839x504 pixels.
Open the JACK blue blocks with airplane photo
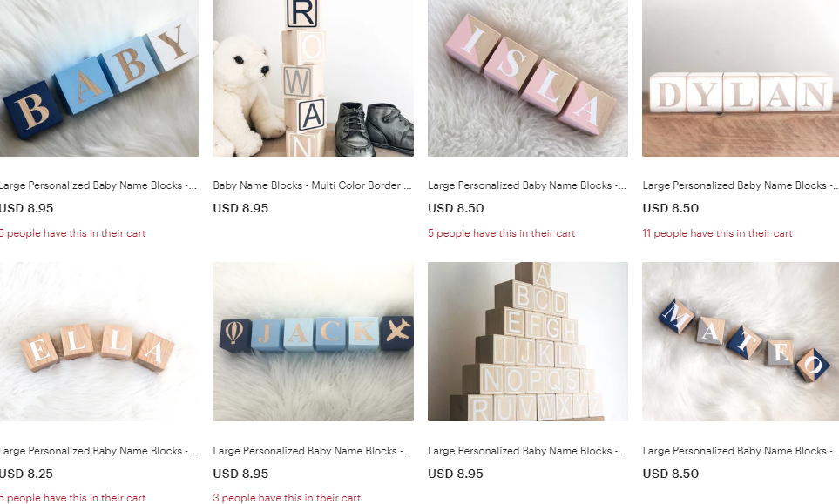(x=313, y=341)
